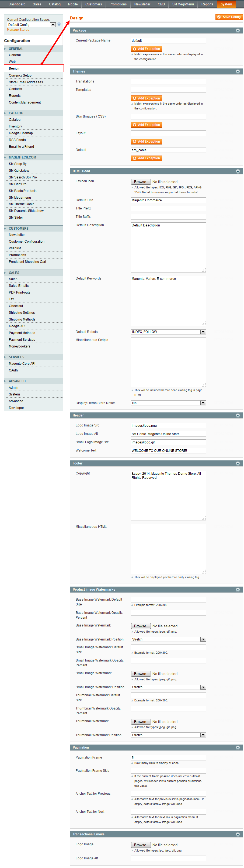244x868 pixels.
Task: Click the Default Keywords text area
Action: tap(168, 301)
